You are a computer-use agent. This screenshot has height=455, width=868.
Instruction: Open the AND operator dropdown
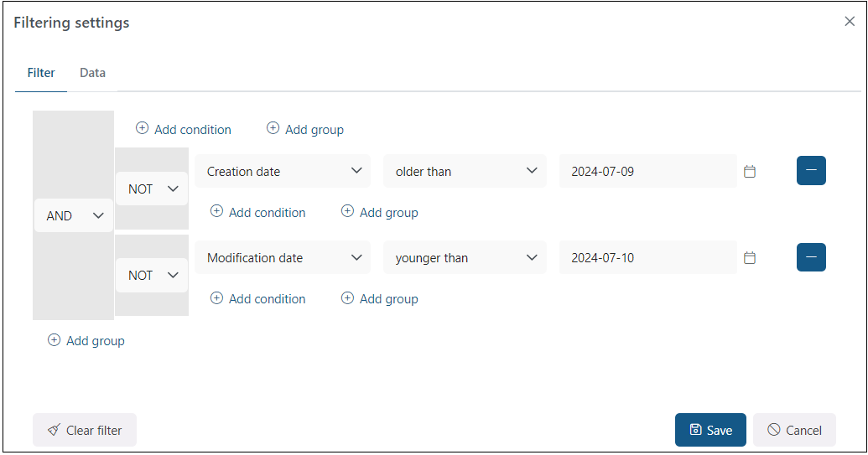point(74,215)
